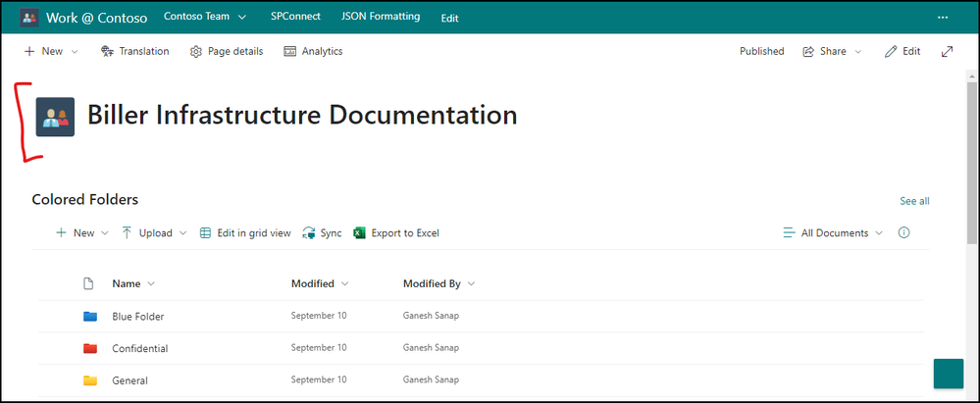Open the JSON Formatting navigation link
This screenshot has width=980, height=403.
(x=381, y=17)
